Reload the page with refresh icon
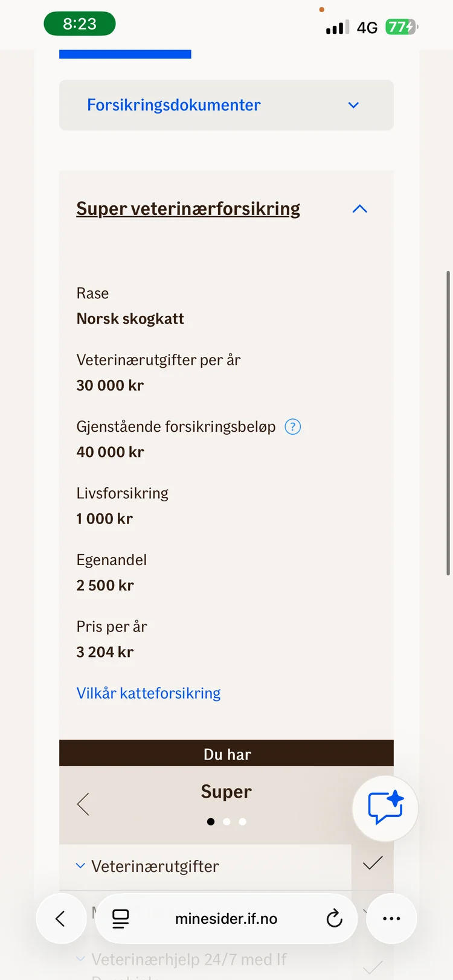The width and height of the screenshot is (453, 980). pos(334,918)
